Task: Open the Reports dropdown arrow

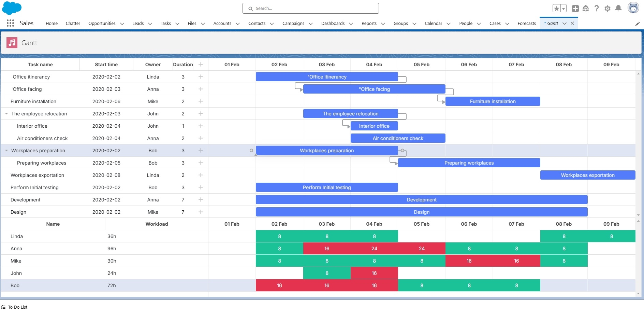Action: coord(383,24)
